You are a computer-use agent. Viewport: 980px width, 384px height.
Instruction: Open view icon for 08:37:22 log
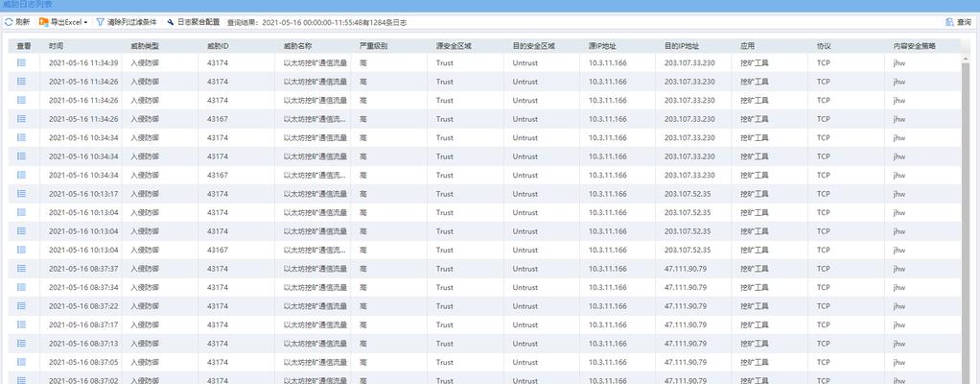pyautogui.click(x=21, y=306)
